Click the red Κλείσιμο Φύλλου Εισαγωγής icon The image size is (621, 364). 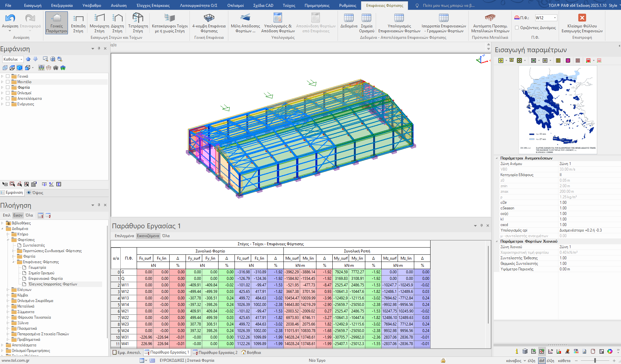pyautogui.click(x=582, y=18)
